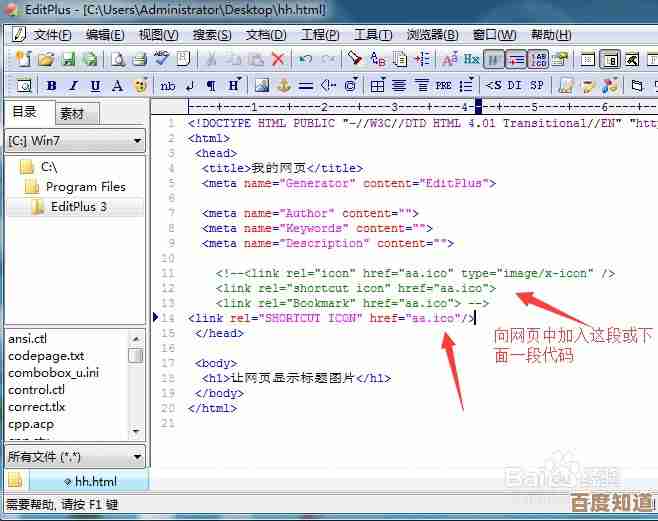
Task: Select the Program Files folder
Action: 85,186
